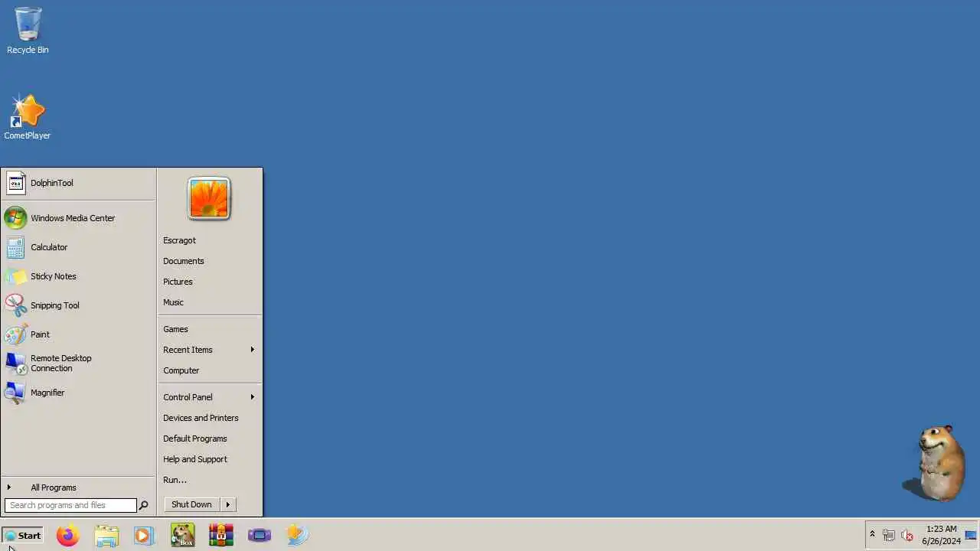Open Windows Media Player taskbar icon

pos(144,535)
